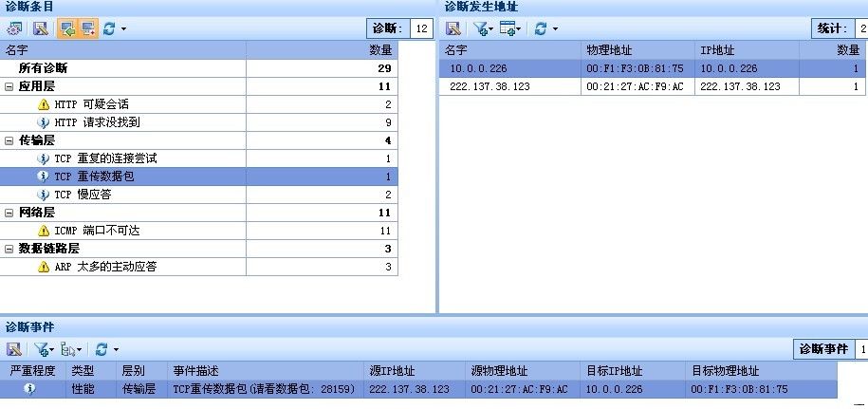Click warning icon beside HTTP 可疑会话

click(44, 104)
